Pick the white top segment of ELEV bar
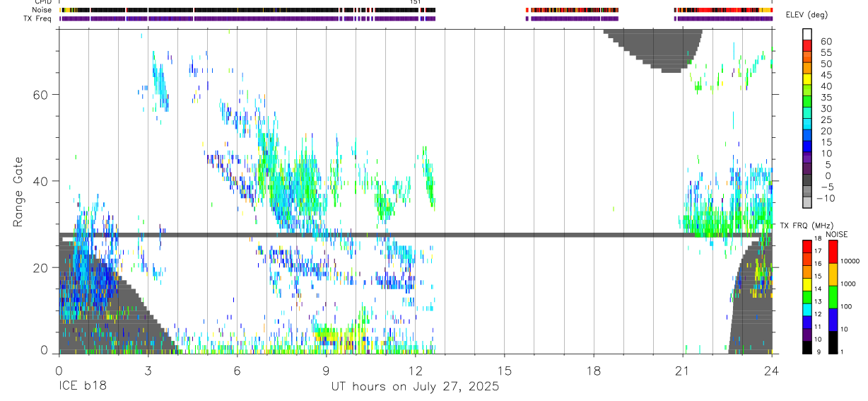 point(807,33)
